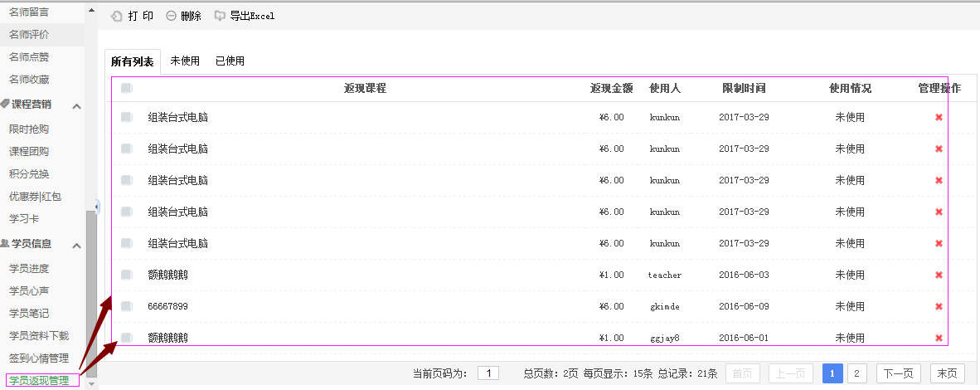Select the checkbox for the teacher row
This screenshot has height=390, width=980.
tap(126, 275)
